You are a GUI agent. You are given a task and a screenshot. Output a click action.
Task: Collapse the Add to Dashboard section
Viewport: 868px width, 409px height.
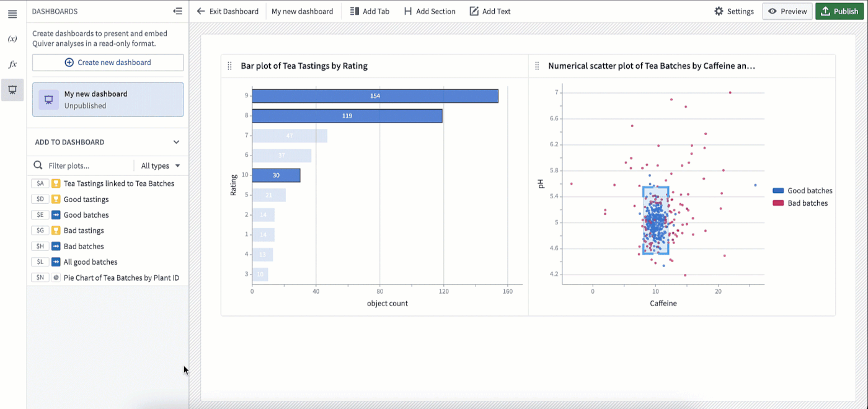(176, 142)
